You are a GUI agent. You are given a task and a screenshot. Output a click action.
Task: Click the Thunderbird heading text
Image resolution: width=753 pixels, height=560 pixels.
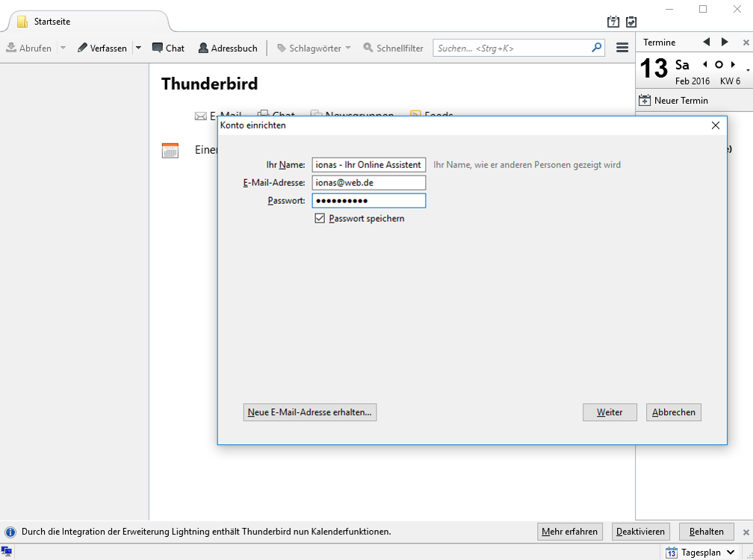209,84
